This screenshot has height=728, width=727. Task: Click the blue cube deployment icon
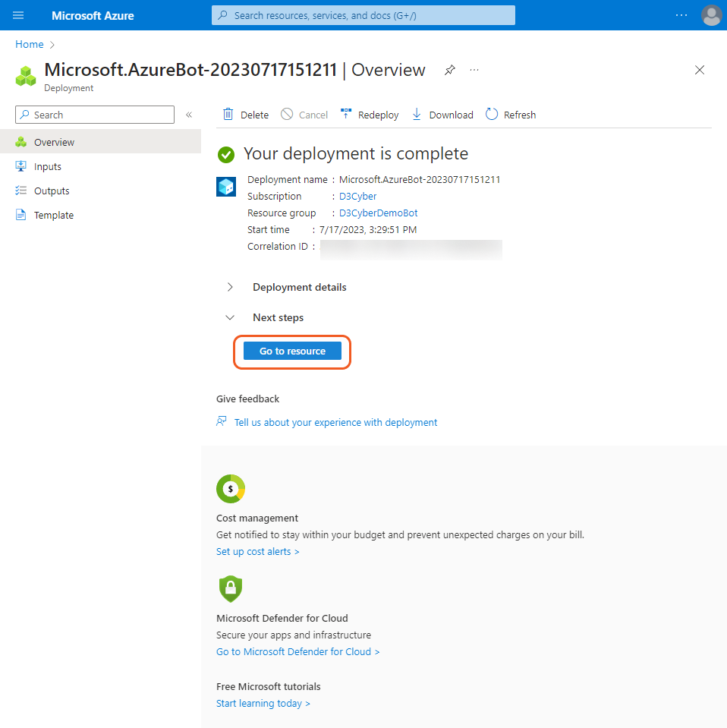226,187
